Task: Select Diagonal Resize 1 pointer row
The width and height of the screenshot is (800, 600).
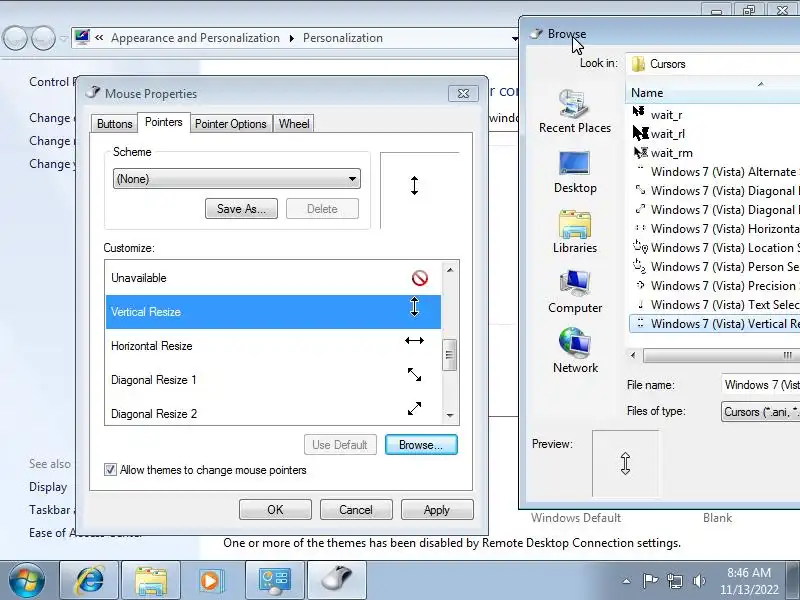Action: (273, 380)
